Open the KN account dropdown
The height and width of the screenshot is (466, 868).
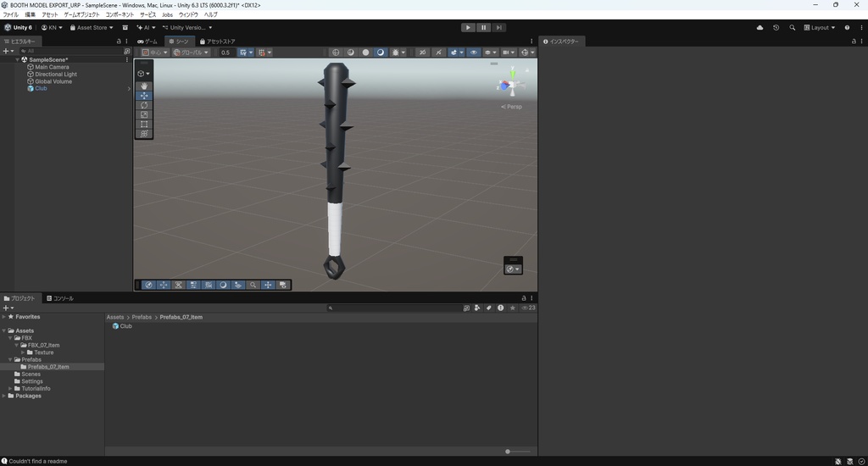tap(52, 28)
